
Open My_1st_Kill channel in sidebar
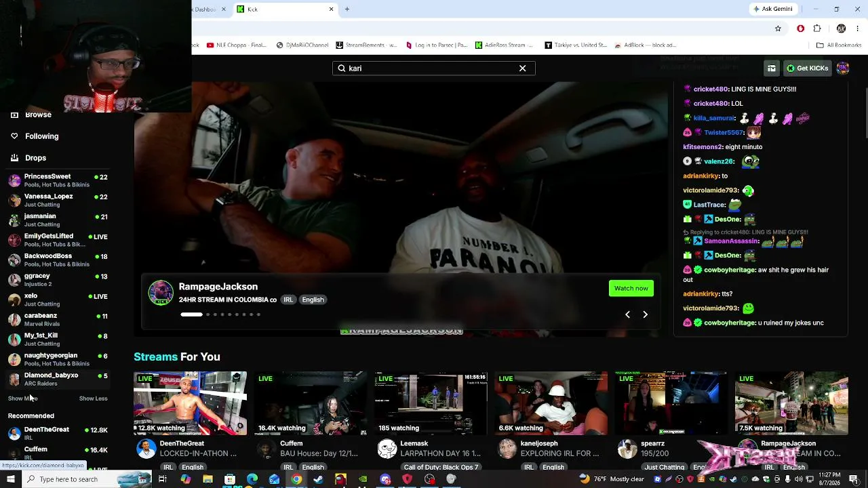(57, 339)
